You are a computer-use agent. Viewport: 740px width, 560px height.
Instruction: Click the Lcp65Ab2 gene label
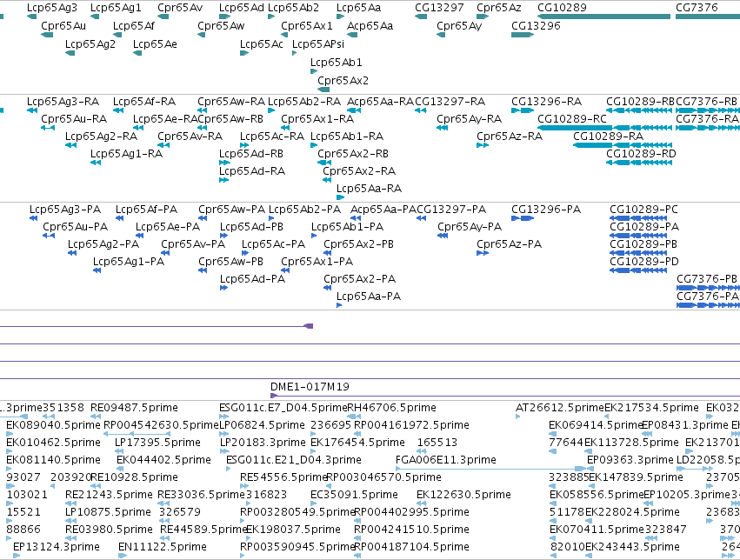pos(293,8)
